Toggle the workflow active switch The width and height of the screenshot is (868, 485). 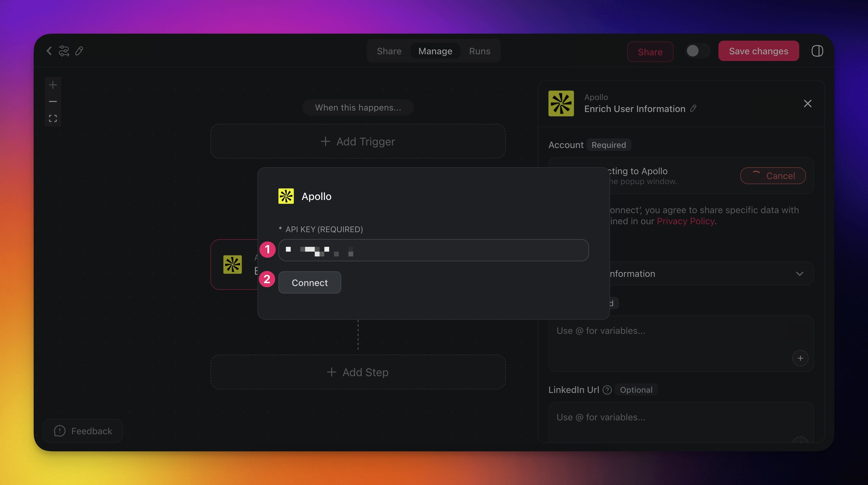[x=697, y=51]
